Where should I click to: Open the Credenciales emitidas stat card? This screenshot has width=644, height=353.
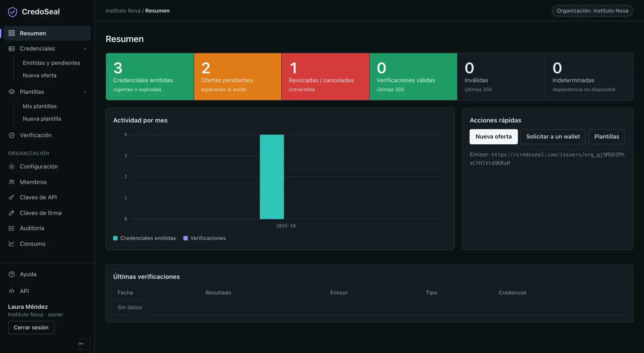[150, 77]
